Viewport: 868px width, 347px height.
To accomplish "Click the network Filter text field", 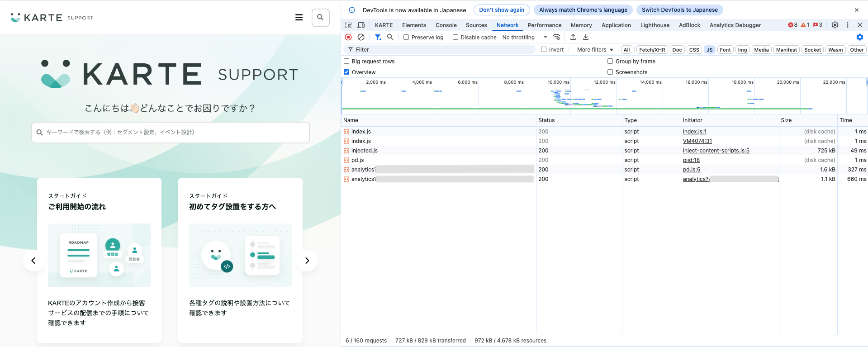I will [440, 50].
